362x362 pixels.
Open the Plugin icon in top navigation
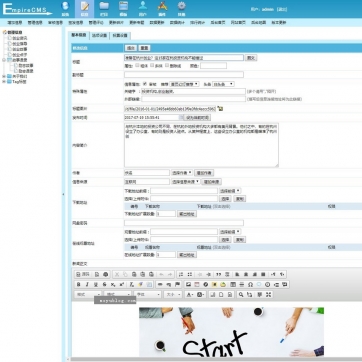(162, 9)
